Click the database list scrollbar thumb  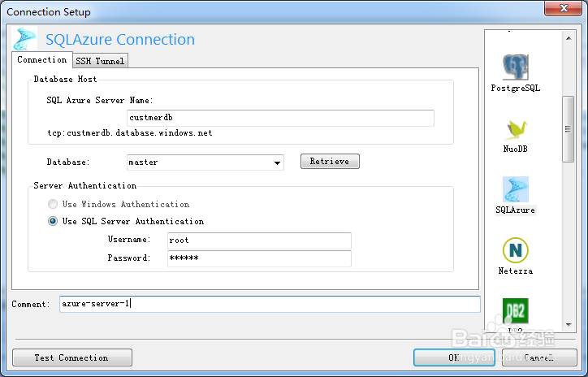(x=569, y=129)
